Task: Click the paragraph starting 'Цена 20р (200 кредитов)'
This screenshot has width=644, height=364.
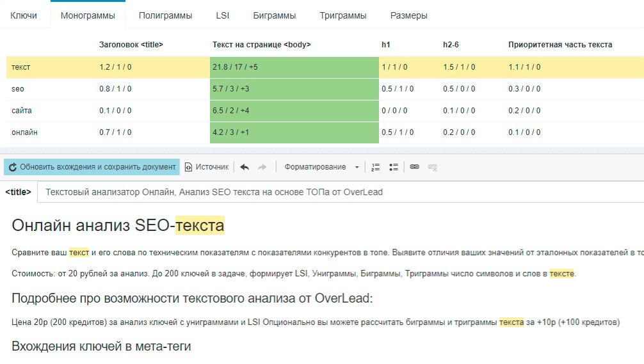Action: coord(316,322)
